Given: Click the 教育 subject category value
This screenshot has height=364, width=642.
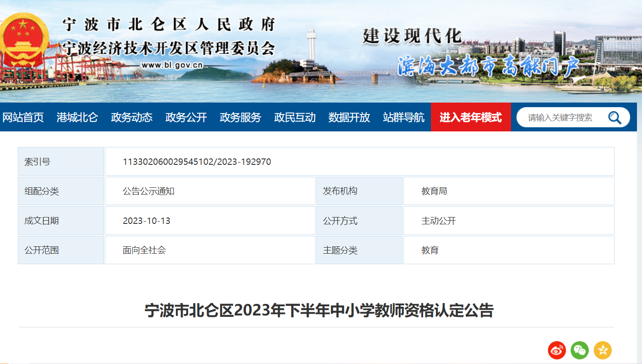Looking at the screenshot, I should (430, 250).
